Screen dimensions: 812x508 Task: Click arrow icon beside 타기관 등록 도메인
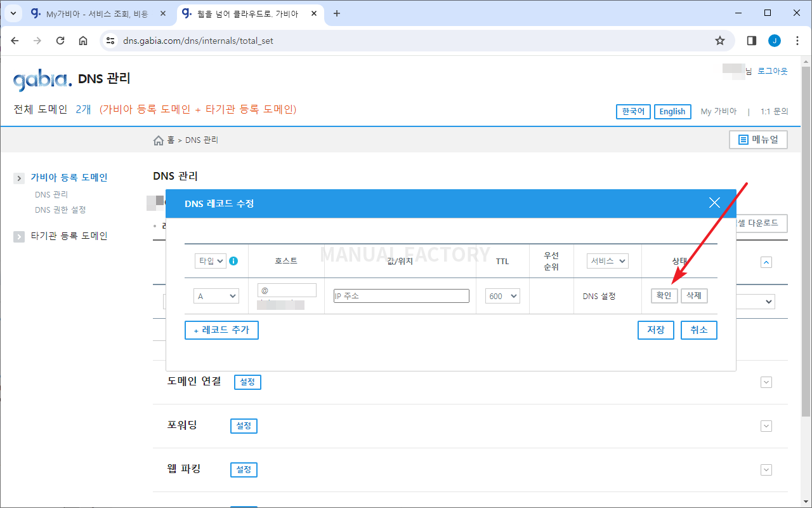pyautogui.click(x=19, y=237)
